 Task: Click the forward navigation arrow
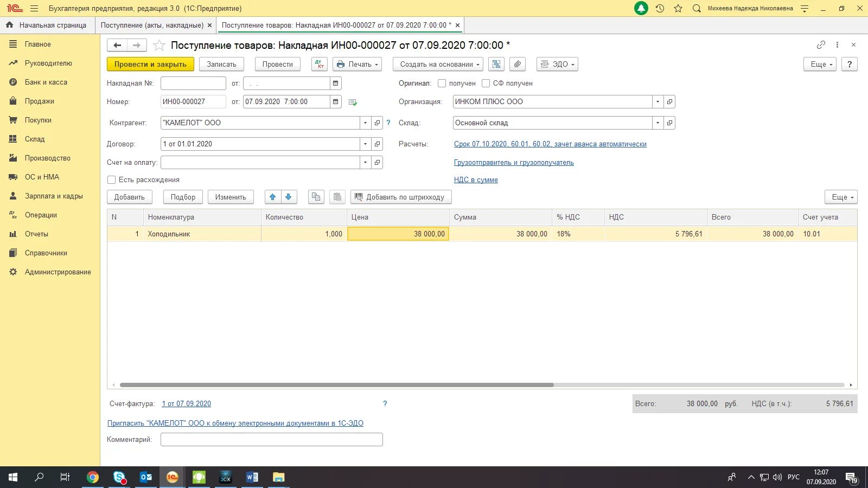click(137, 46)
